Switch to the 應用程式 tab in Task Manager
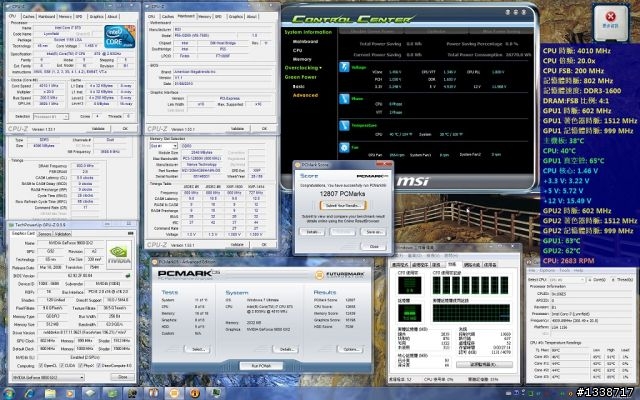 400,265
